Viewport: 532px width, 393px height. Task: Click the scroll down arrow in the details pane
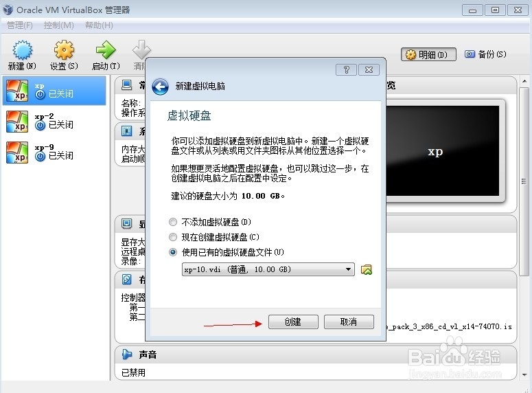click(524, 374)
